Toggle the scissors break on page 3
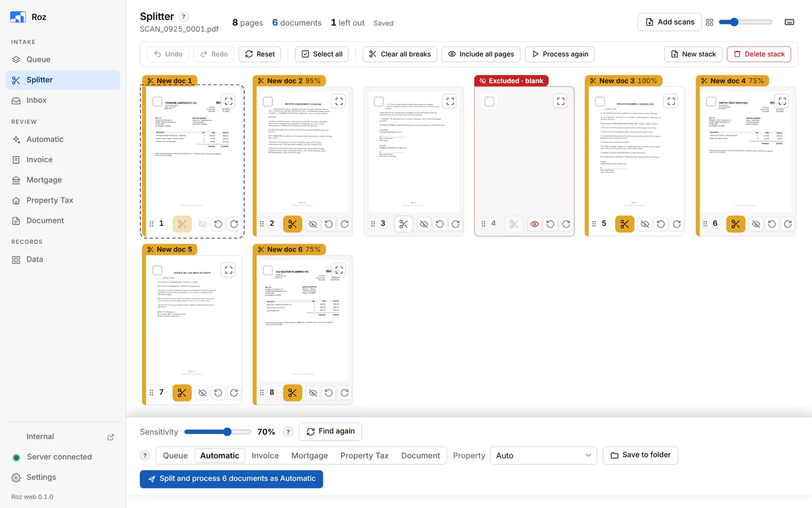This screenshot has height=508, width=812. [x=403, y=224]
